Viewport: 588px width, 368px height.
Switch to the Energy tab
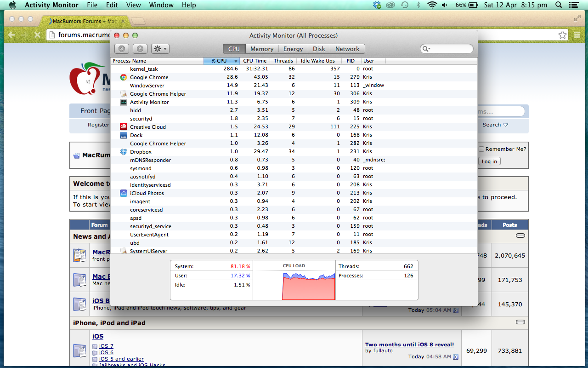pos(293,49)
